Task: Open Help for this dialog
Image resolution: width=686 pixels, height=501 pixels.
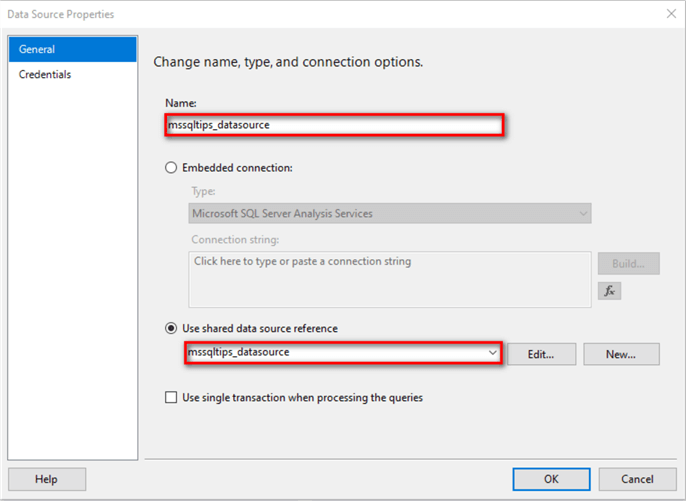Action: [x=46, y=479]
